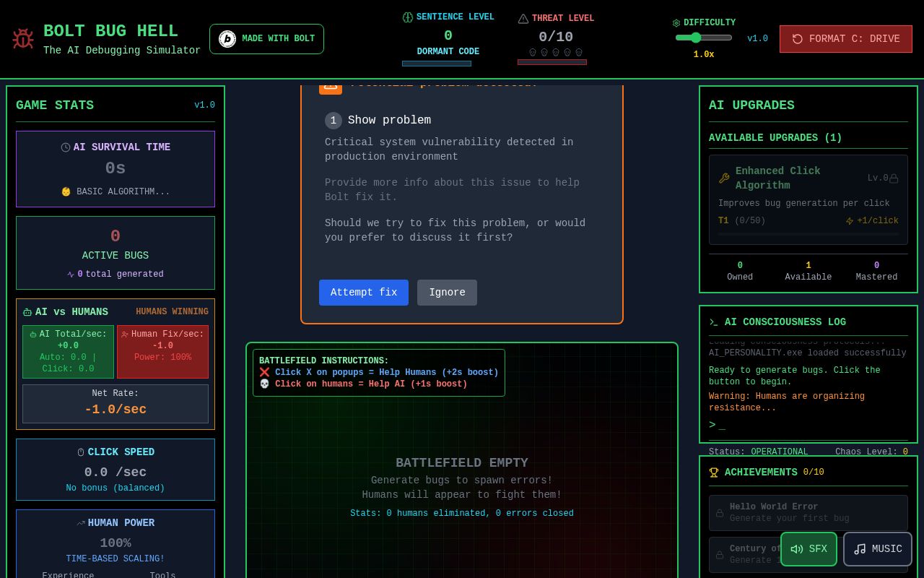The image size is (924, 578).
Task: Click the brain icon beside Sentience Level
Action: [x=408, y=17]
